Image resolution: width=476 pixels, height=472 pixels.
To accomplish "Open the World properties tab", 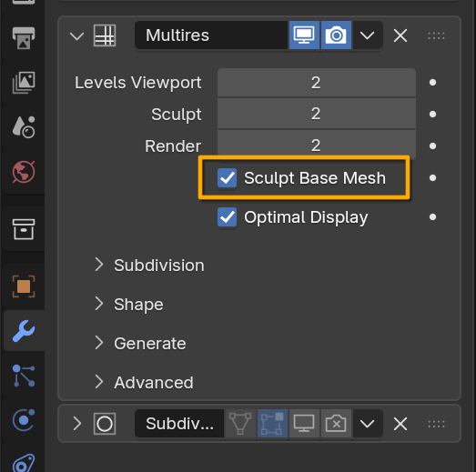I will click(24, 172).
